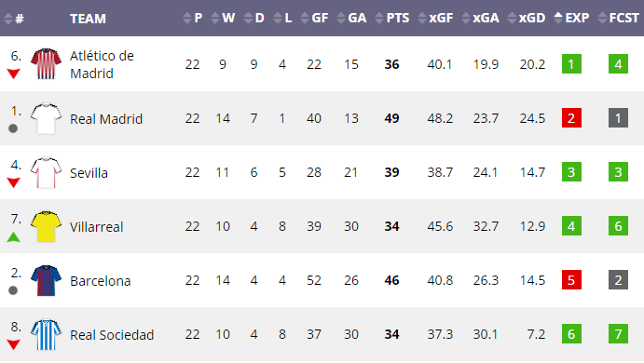
Task: Click green FCST badge 6 for Villarreal
Action: point(618,226)
